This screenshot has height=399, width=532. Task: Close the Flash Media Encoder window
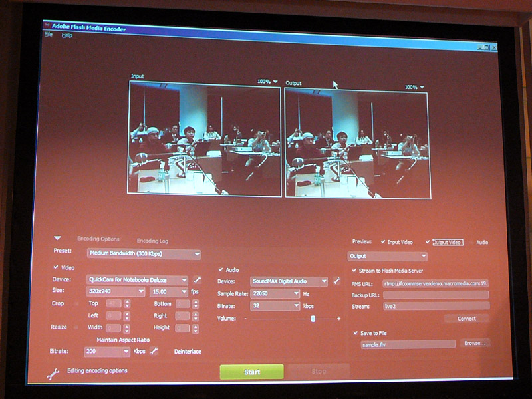tap(493, 47)
